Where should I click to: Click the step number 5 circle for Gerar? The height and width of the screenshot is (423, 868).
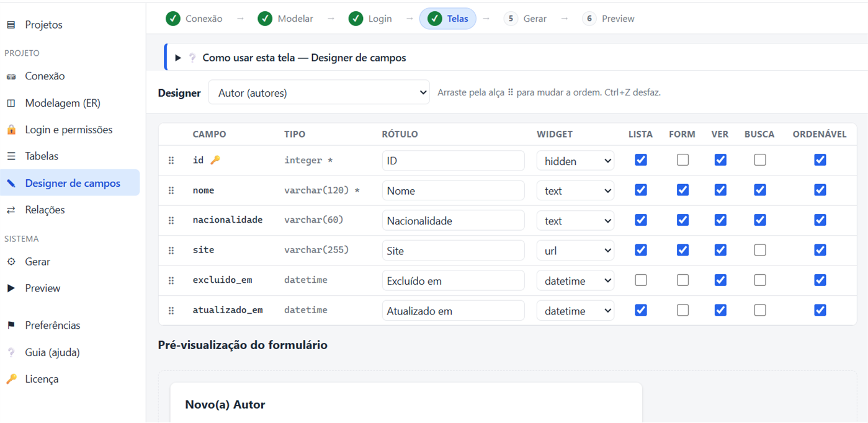511,19
